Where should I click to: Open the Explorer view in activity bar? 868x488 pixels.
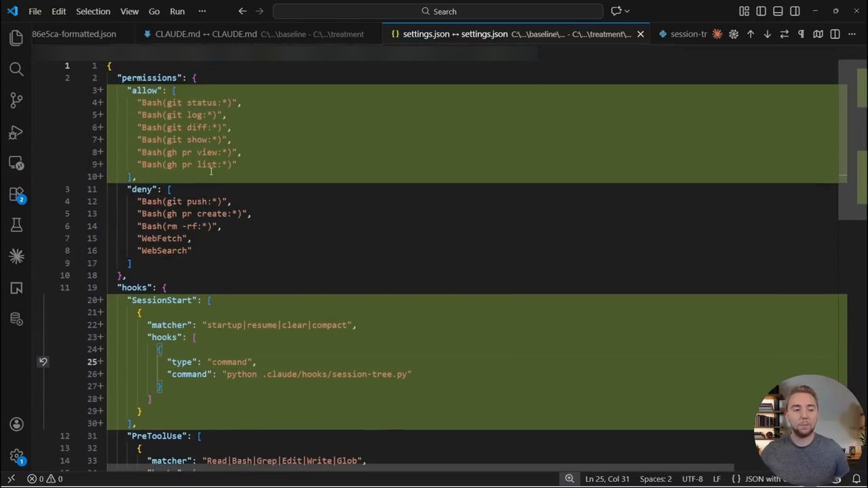[x=16, y=38]
